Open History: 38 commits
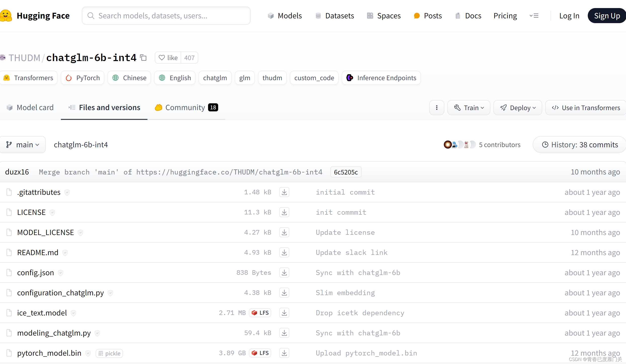 [x=580, y=145]
